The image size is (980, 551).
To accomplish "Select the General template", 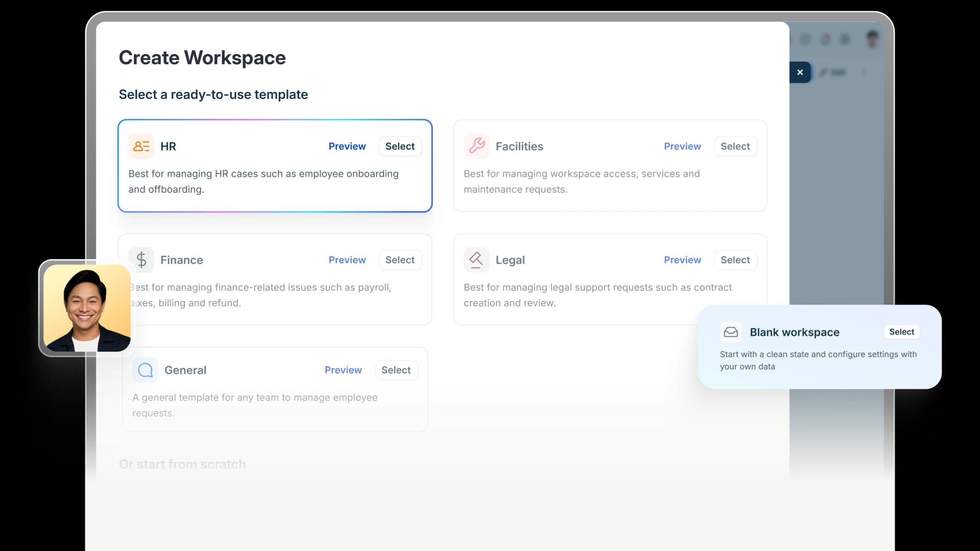I will [396, 370].
